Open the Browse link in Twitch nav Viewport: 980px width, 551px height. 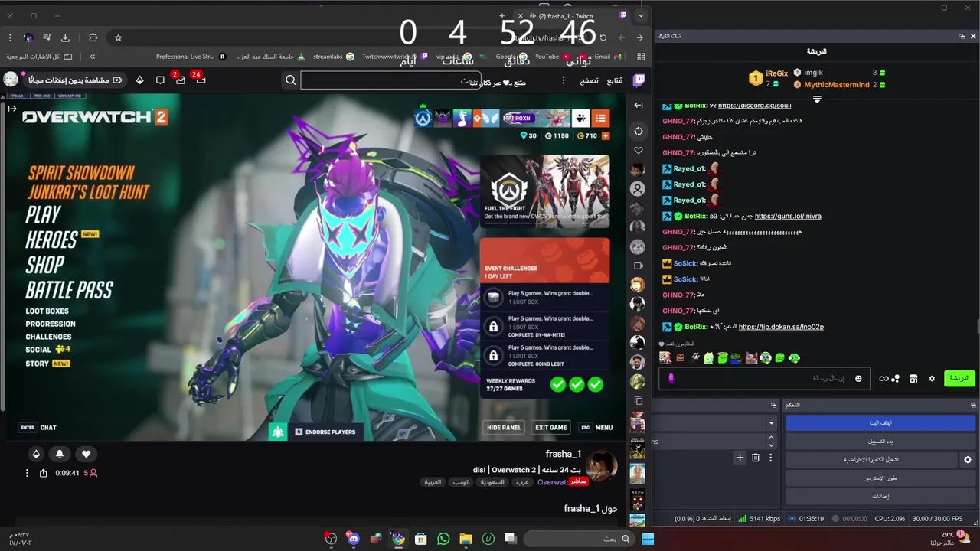tap(589, 80)
